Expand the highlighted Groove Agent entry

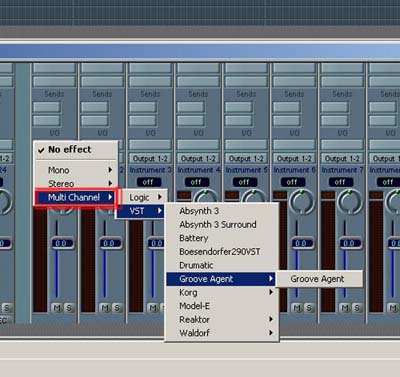pyautogui.click(x=221, y=279)
